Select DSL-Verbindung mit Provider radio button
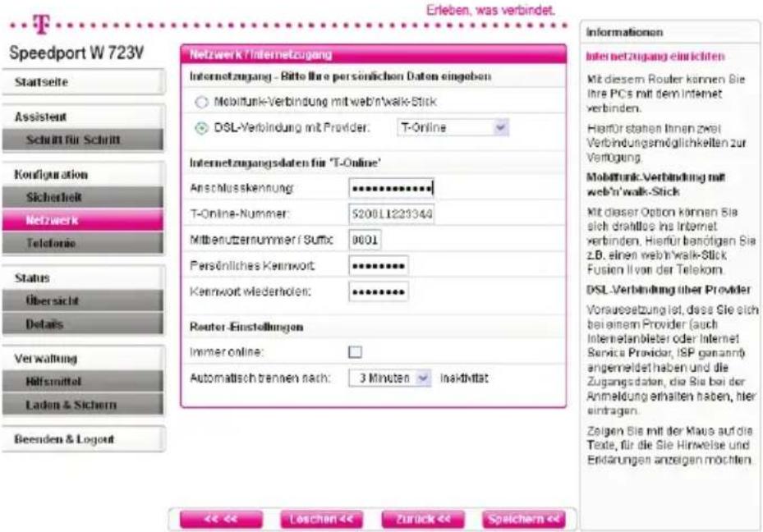This screenshot has height=532, width=763. pyautogui.click(x=201, y=128)
